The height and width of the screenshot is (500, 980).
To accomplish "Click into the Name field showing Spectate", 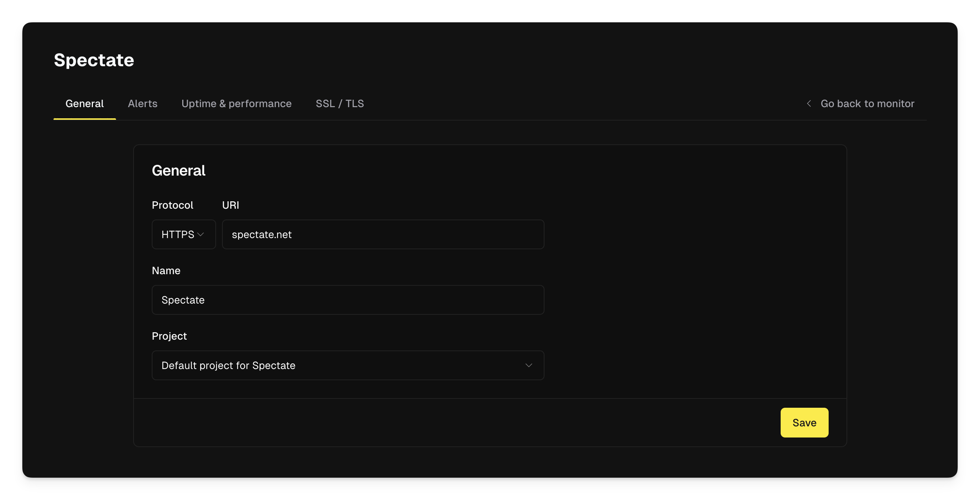I will coord(347,300).
